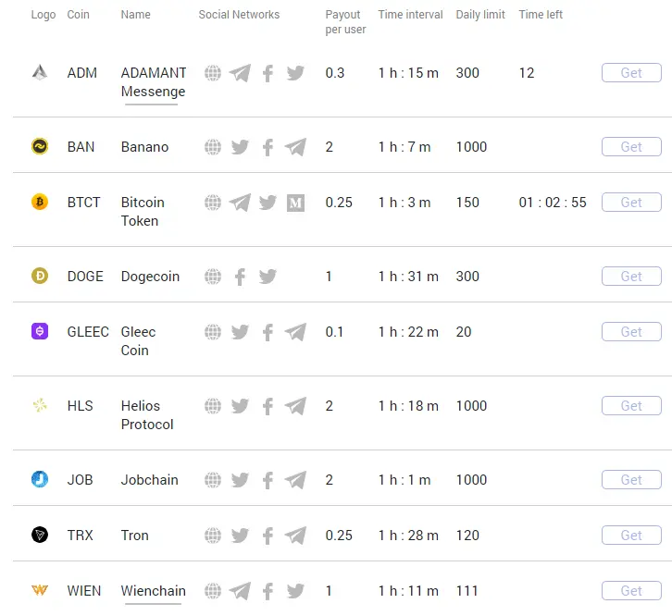672x616 pixels.
Task: Click Get button for ADM
Action: 631,73
